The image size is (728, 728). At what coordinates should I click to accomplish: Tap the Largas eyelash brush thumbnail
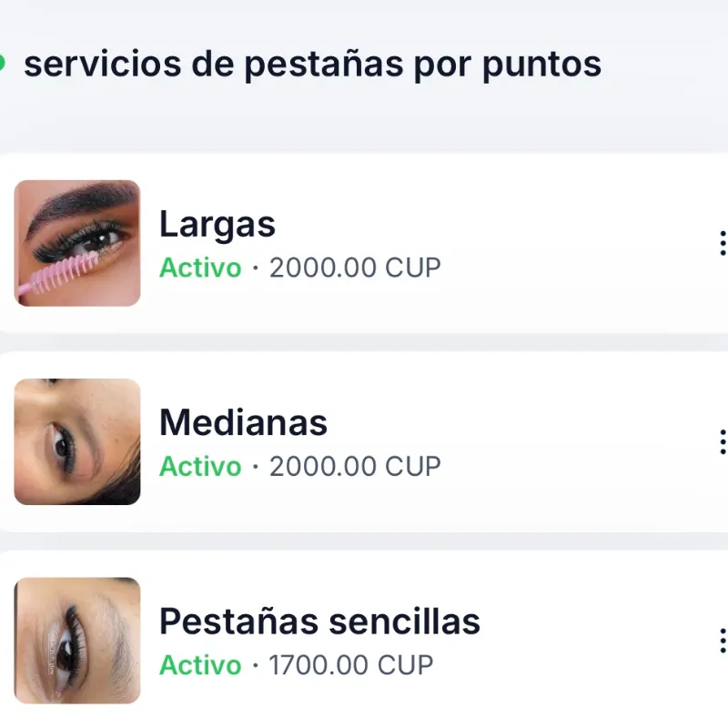77,243
